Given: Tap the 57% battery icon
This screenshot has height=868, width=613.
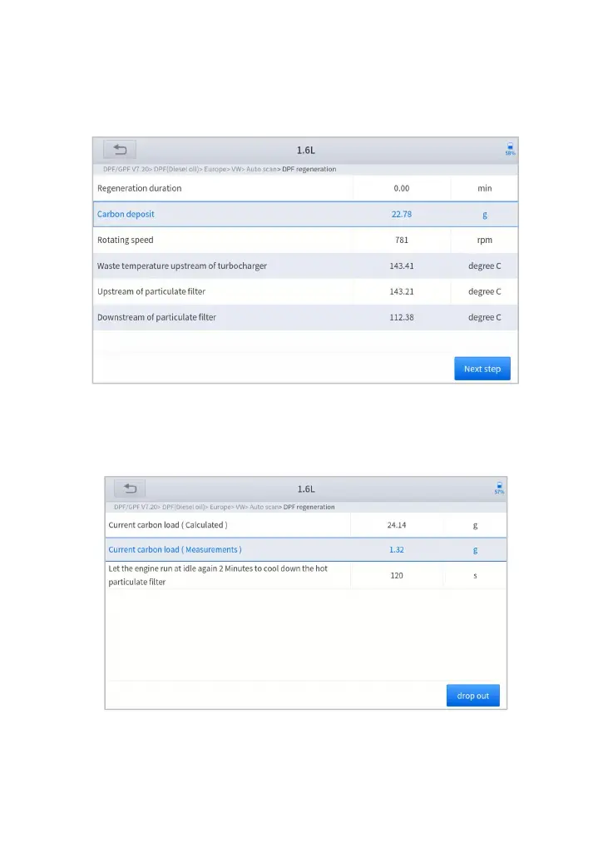Looking at the screenshot, I should [499, 488].
